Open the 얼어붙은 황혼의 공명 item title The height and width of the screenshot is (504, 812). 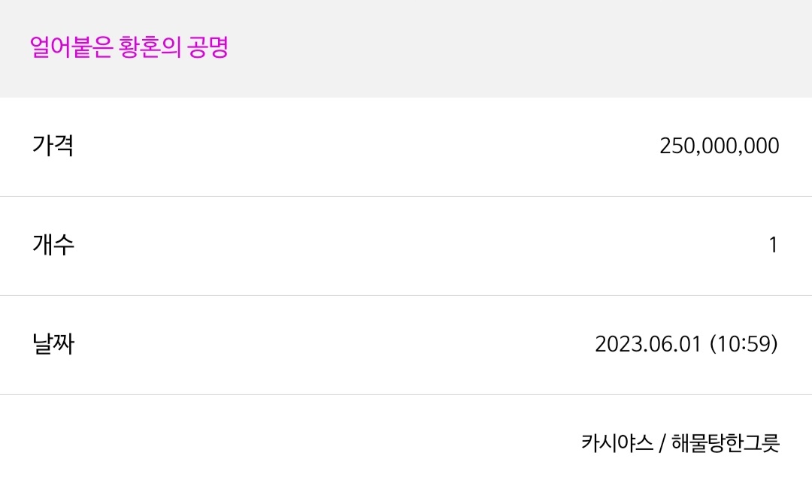pyautogui.click(x=129, y=47)
